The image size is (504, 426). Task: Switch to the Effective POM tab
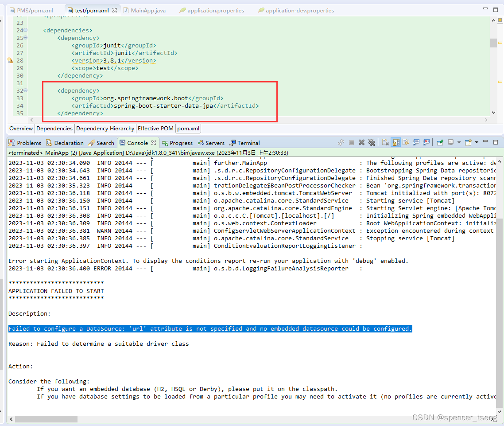click(x=155, y=129)
